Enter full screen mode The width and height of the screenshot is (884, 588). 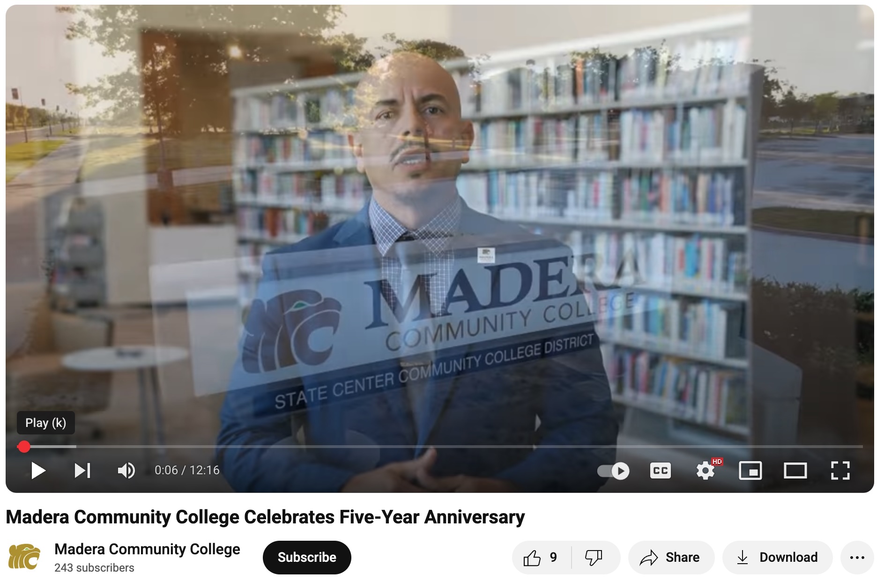click(840, 470)
